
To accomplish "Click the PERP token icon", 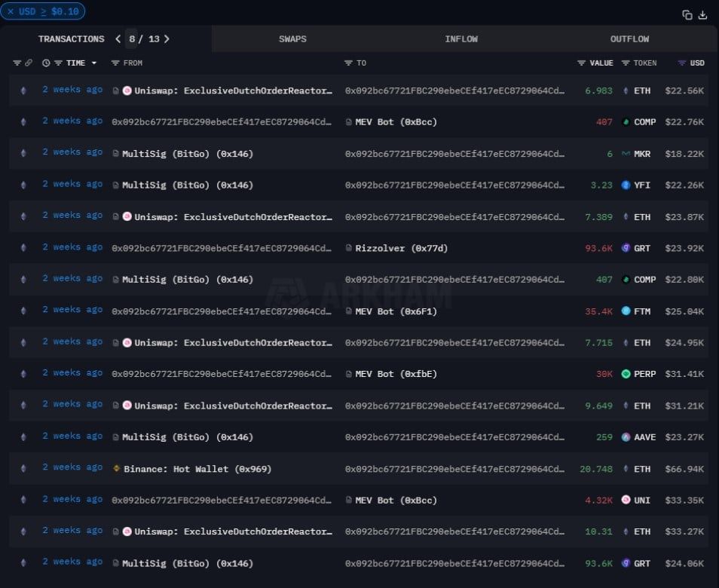I will tap(626, 374).
